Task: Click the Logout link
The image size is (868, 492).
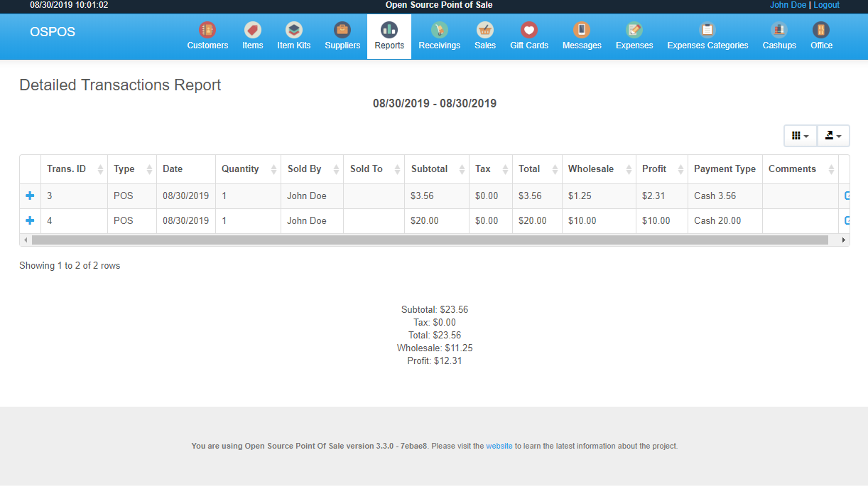Action: [826, 5]
